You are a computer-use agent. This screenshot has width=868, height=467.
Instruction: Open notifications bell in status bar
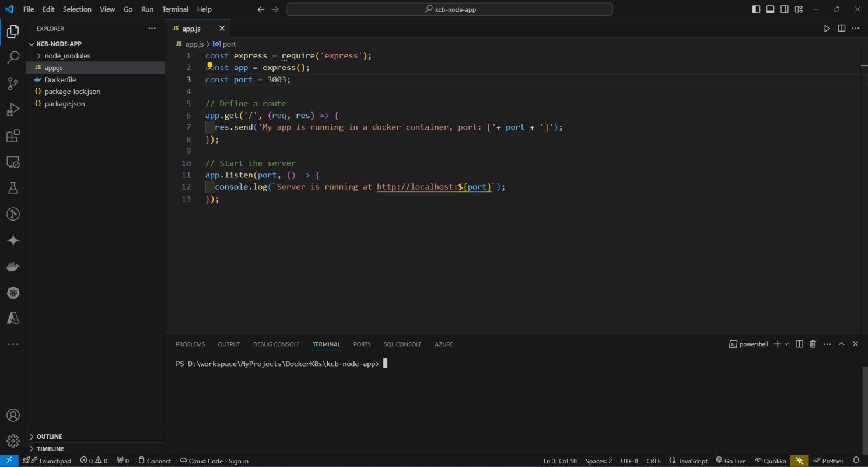tap(856, 461)
